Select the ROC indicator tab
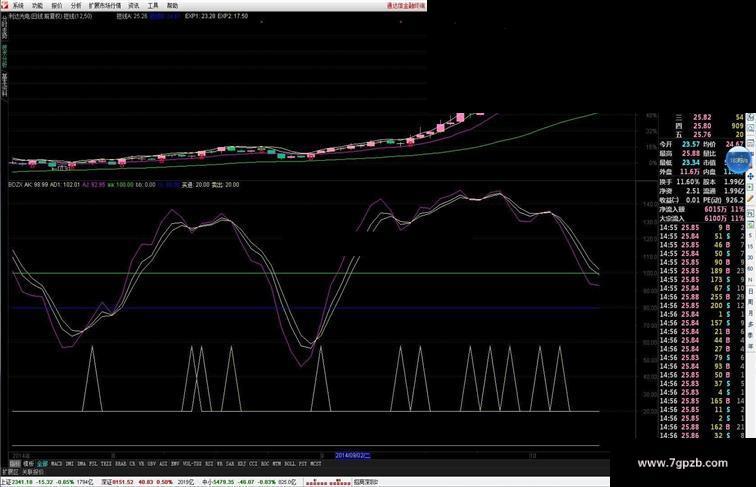The image size is (756, 487). pyautogui.click(x=265, y=464)
